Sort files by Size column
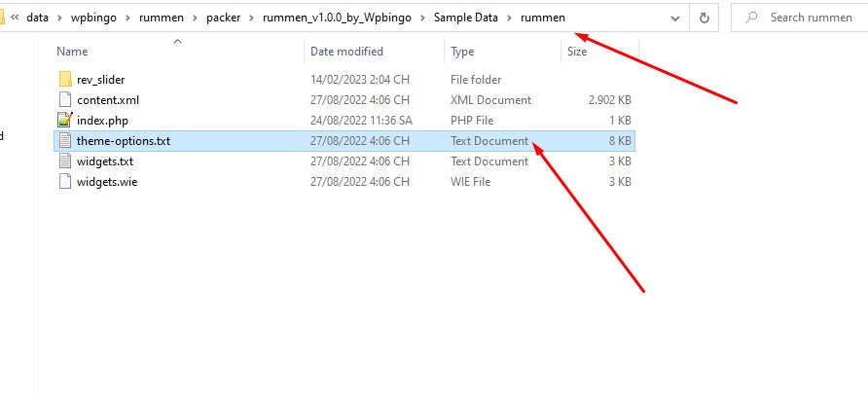Viewport: 868px width, 394px height. (x=577, y=52)
